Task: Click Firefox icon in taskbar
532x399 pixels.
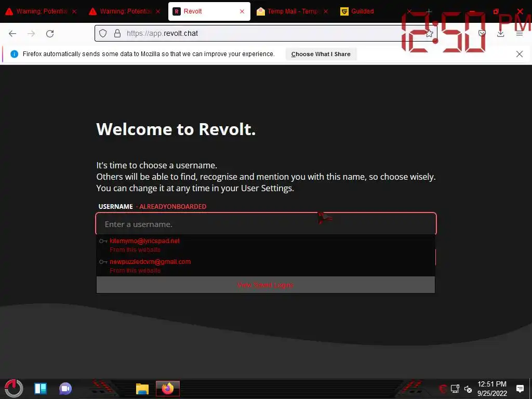Action: [168, 389]
